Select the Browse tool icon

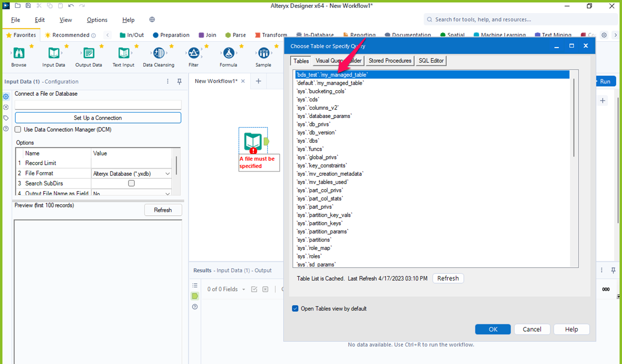click(19, 53)
